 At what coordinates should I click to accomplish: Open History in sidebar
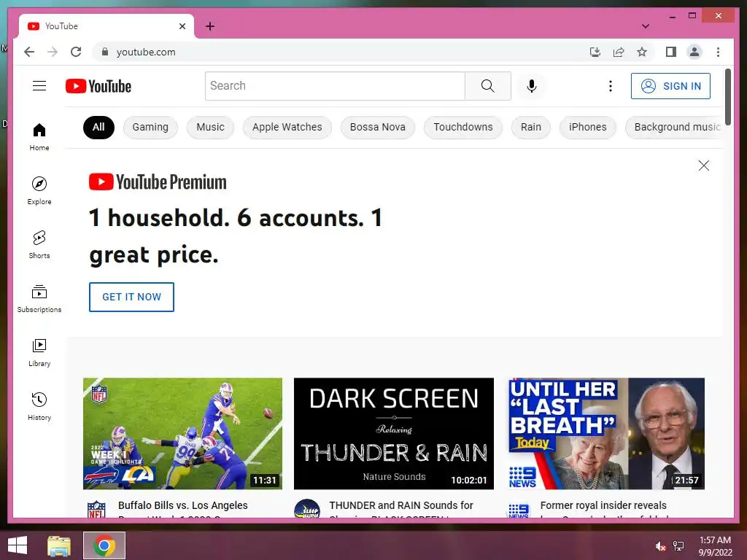click(x=39, y=406)
